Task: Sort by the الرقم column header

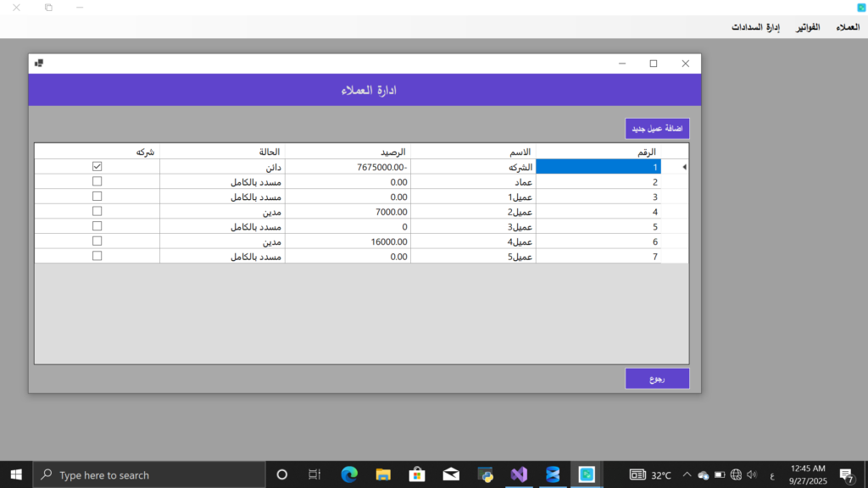Action: (598, 152)
